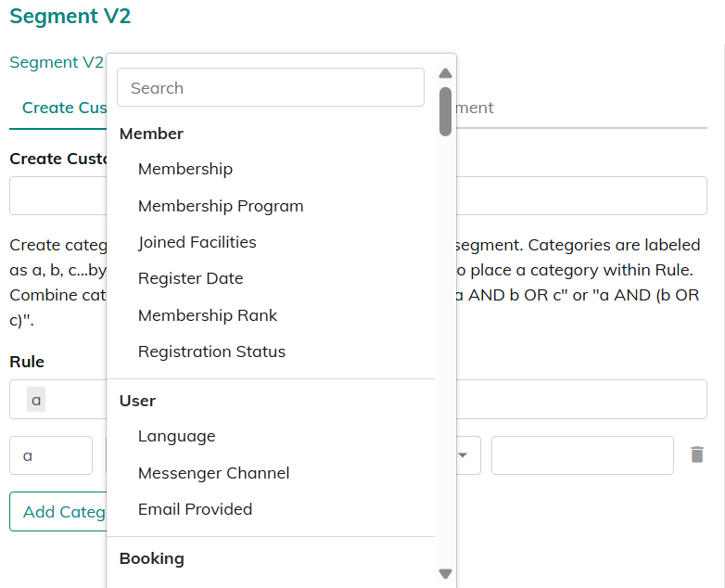Open the Segment V2 breadcrumb link
The width and height of the screenshot is (725, 588).
[x=56, y=62]
